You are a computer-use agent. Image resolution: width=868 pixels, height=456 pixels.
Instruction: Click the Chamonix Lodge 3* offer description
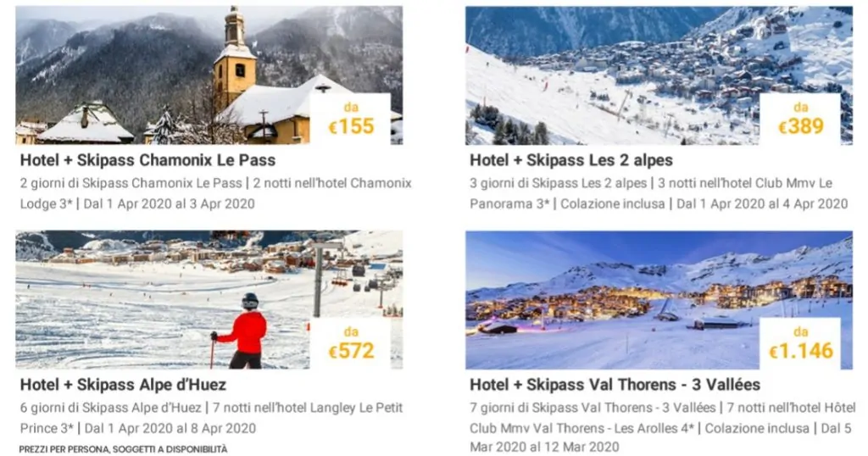click(216, 193)
